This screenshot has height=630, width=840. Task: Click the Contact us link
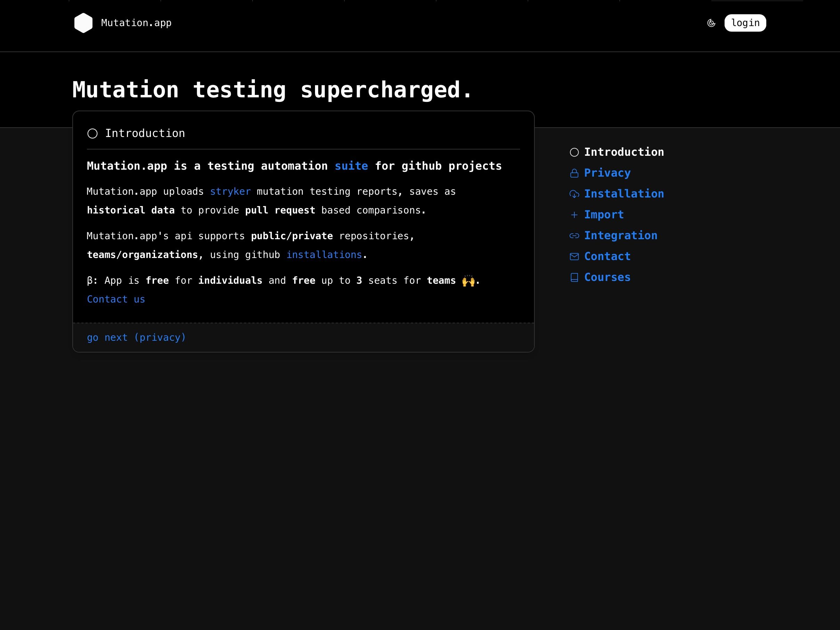click(x=115, y=299)
